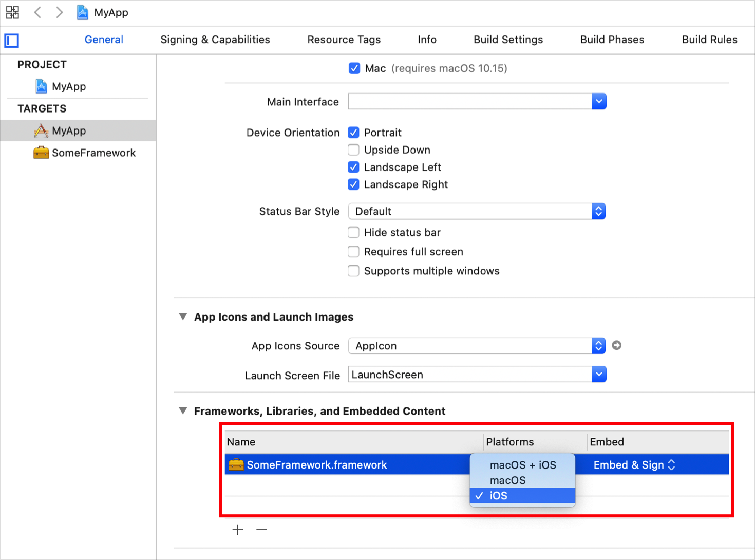Click MyApp title in breadcrumb bar
The height and width of the screenshot is (560, 755).
coord(111,12)
